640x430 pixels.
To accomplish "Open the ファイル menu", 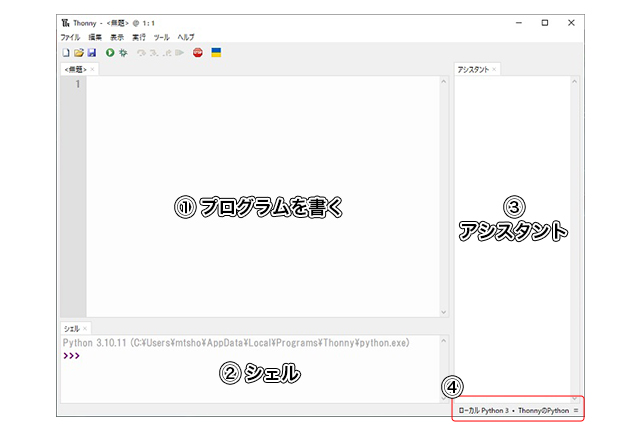I will [x=70, y=37].
